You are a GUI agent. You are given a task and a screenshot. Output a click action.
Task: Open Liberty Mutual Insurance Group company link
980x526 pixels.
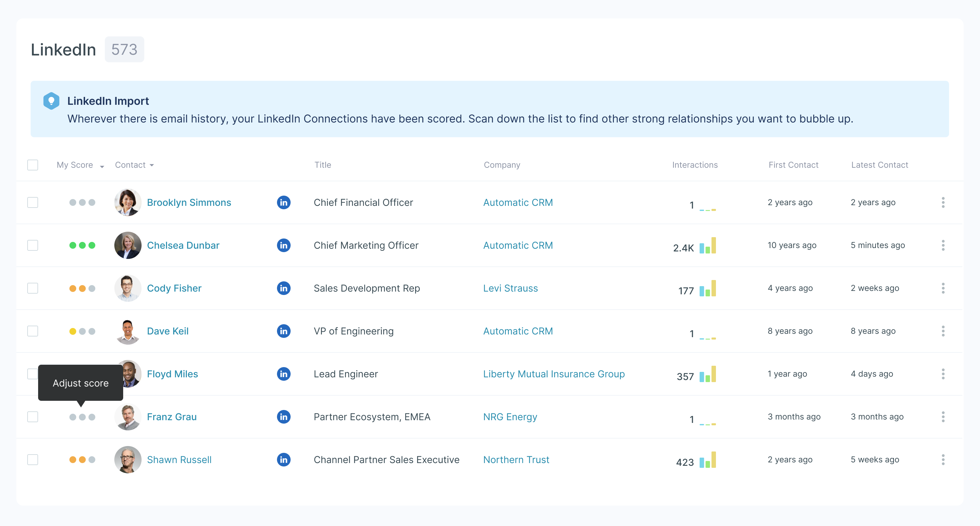pyautogui.click(x=554, y=374)
